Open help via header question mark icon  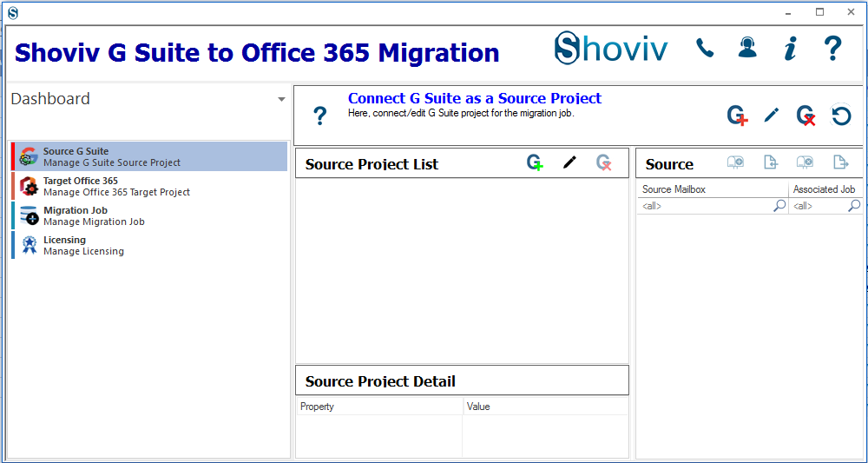pyautogui.click(x=832, y=48)
